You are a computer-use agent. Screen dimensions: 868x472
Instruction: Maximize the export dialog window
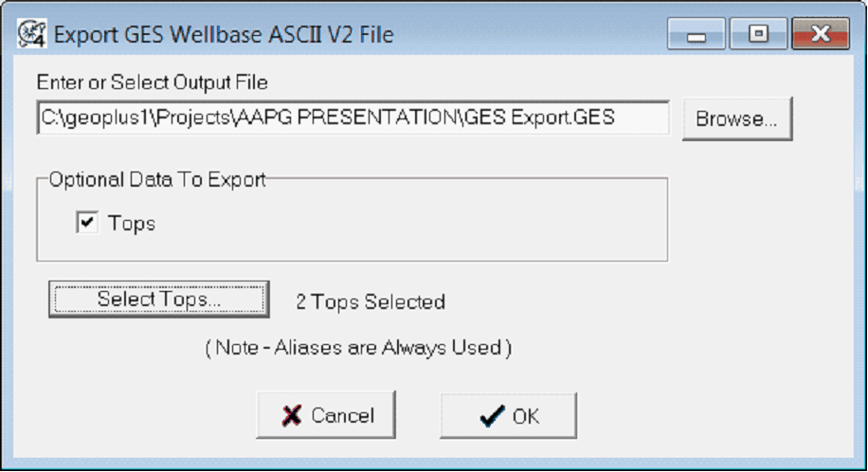click(x=758, y=35)
